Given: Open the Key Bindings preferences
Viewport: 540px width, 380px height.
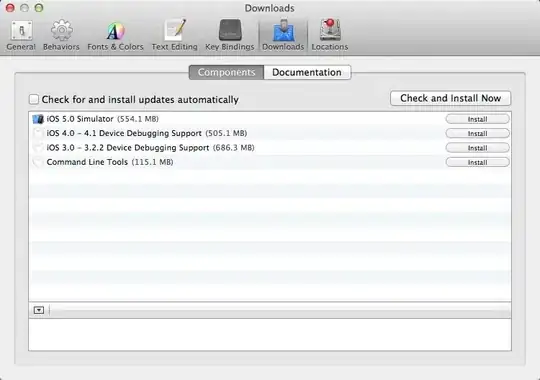Looking at the screenshot, I should point(230,35).
